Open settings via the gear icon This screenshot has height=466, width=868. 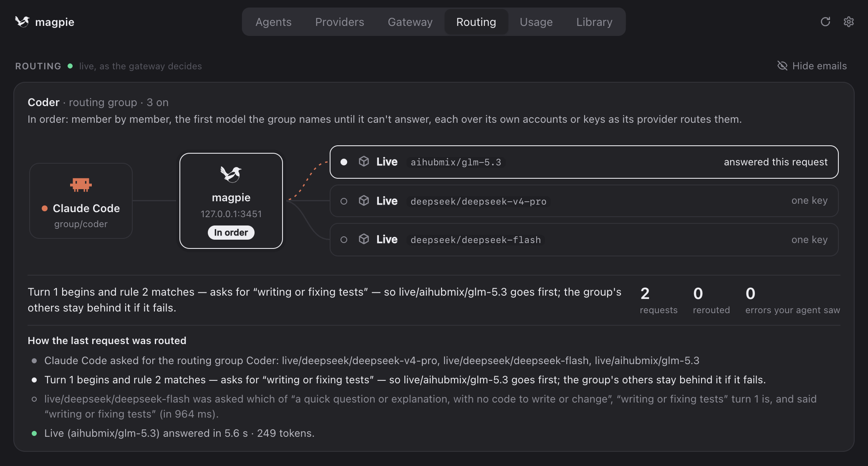click(848, 22)
